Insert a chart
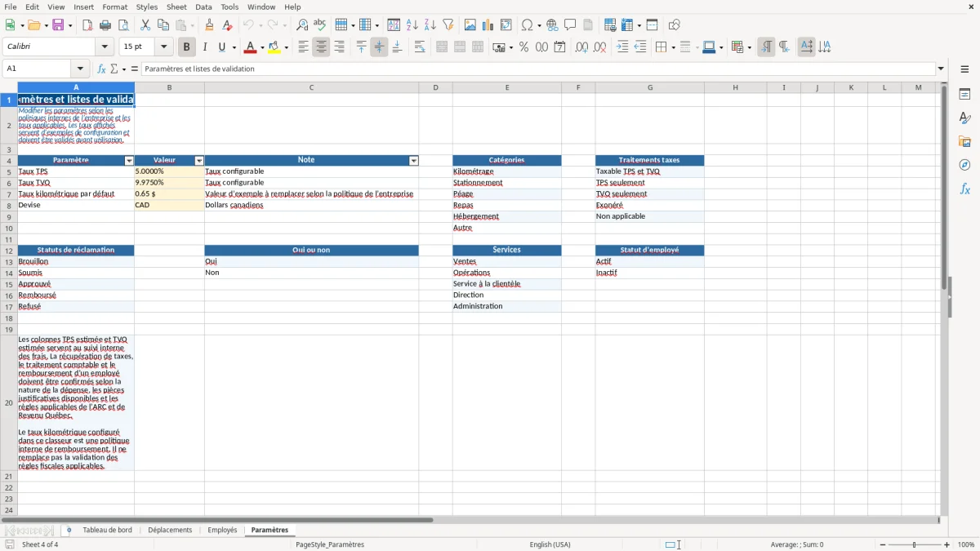Viewport: 980px width, 551px height. pyautogui.click(x=488, y=25)
